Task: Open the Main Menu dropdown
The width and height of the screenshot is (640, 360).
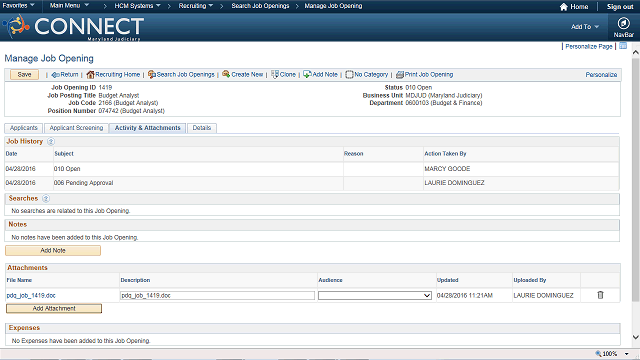Action: (x=69, y=6)
